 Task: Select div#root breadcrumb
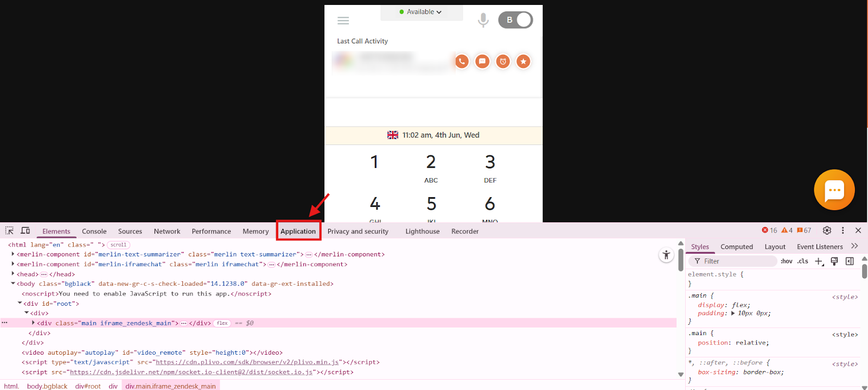pos(88,386)
